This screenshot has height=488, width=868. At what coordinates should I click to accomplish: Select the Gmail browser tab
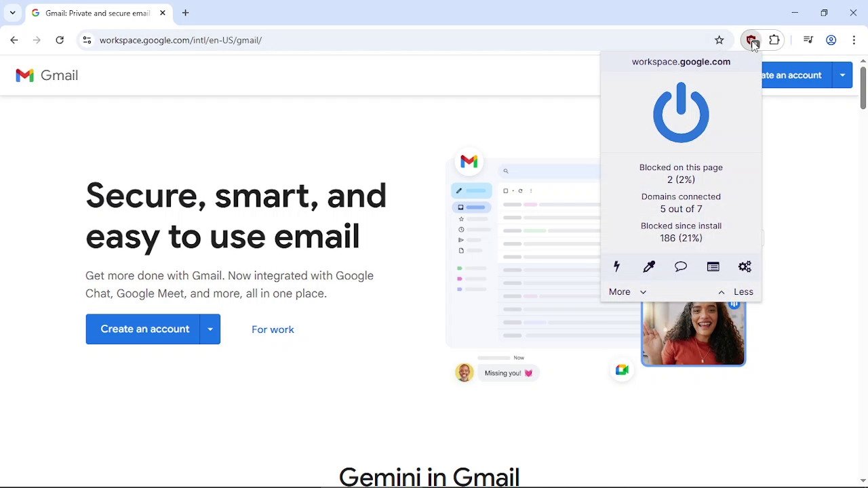[x=99, y=13]
